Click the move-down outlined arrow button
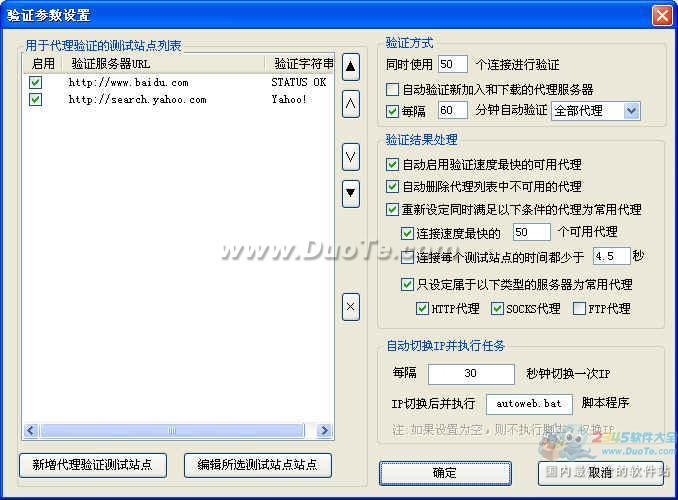 (351, 156)
